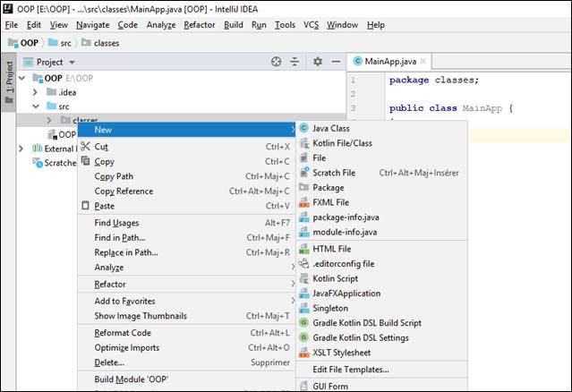572x392 pixels.
Task: Open the Build menu
Action: click(234, 25)
